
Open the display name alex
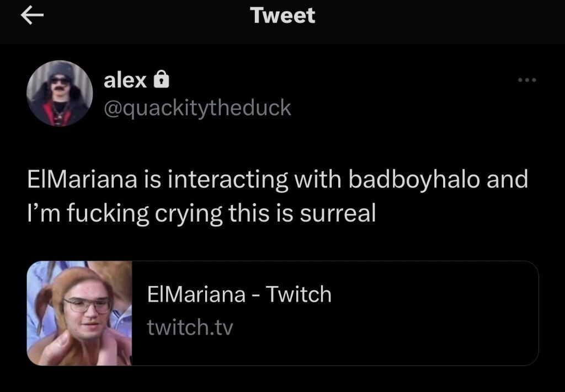125,80
